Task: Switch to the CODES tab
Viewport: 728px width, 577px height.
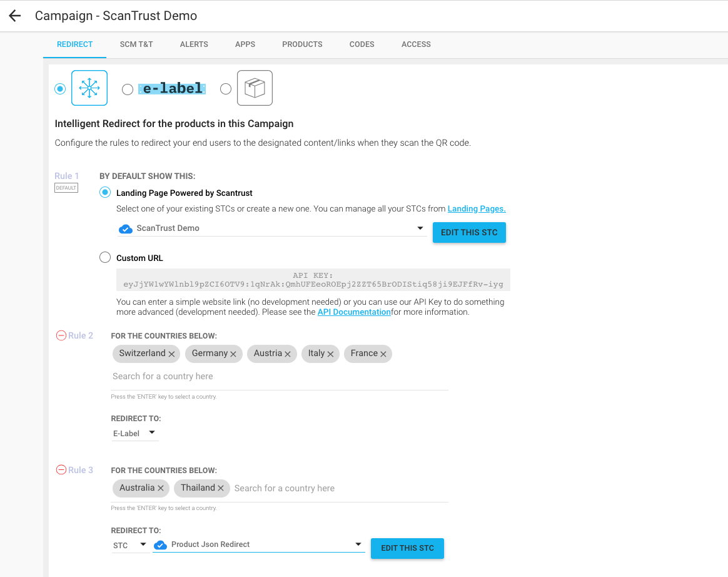Action: tap(361, 44)
